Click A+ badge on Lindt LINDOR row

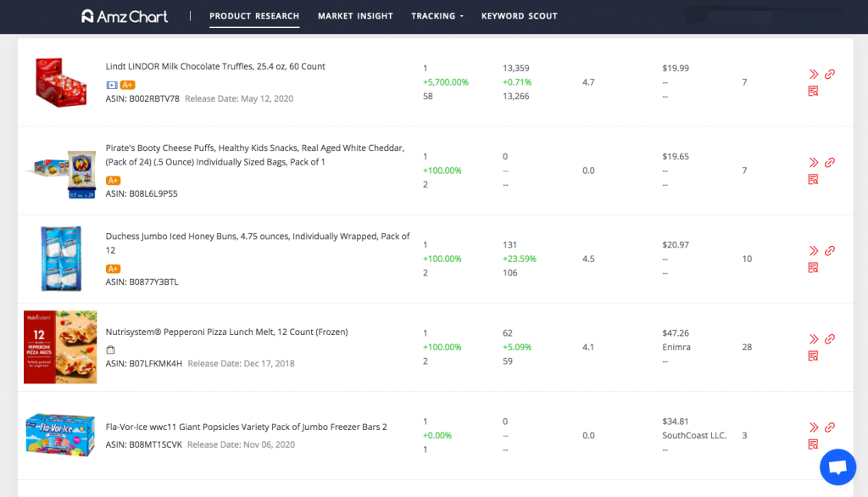coord(127,86)
